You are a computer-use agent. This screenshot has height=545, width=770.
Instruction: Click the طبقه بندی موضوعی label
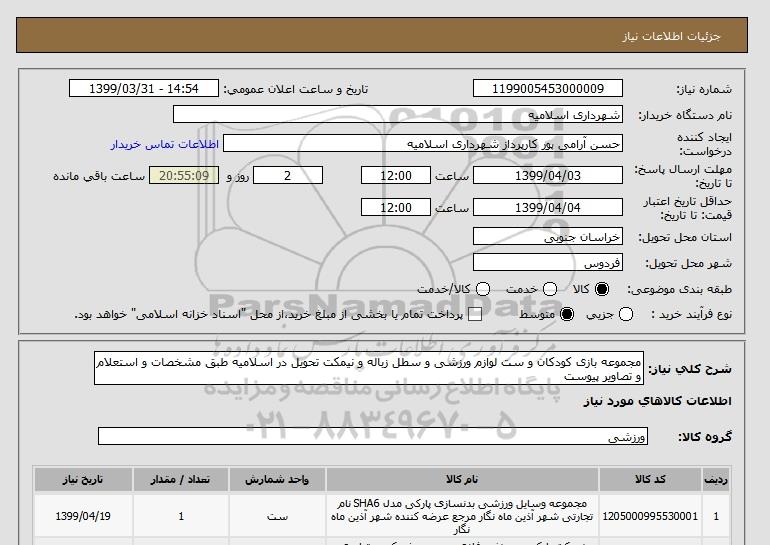680,290
